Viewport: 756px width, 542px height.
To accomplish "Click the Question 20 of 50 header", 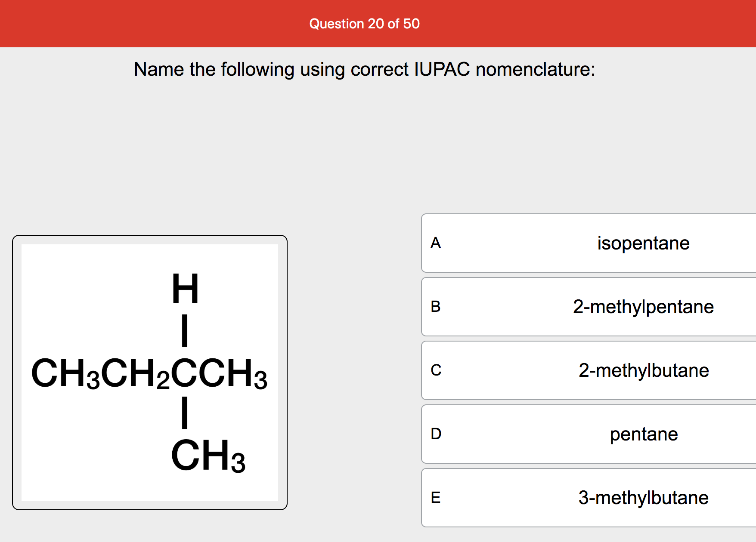I will 364,24.
